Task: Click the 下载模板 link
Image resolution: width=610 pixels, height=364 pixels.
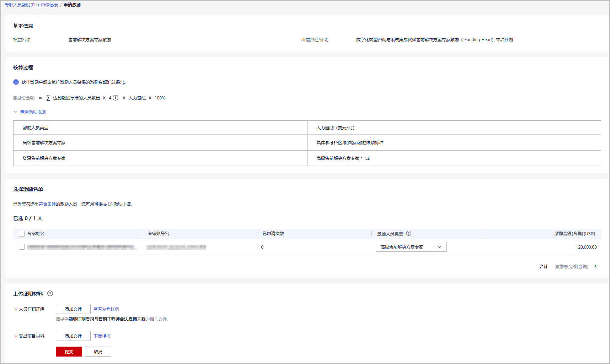Action: pos(102,336)
